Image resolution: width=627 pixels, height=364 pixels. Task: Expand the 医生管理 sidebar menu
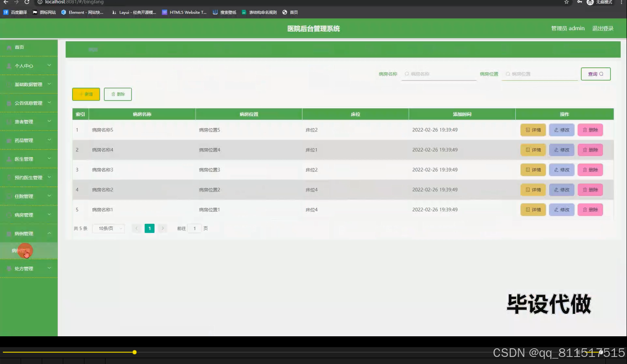tap(29, 159)
